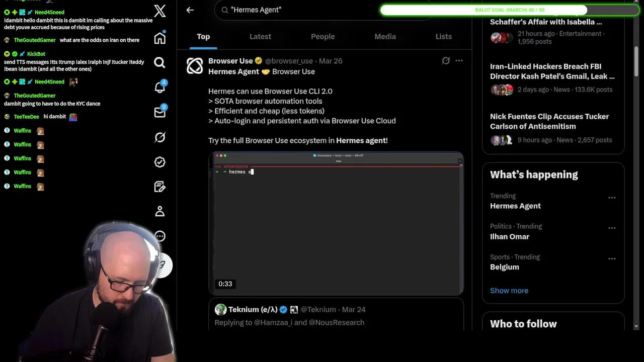644x362 pixels.
Task: Open @browser_use handle link
Action: click(289, 61)
